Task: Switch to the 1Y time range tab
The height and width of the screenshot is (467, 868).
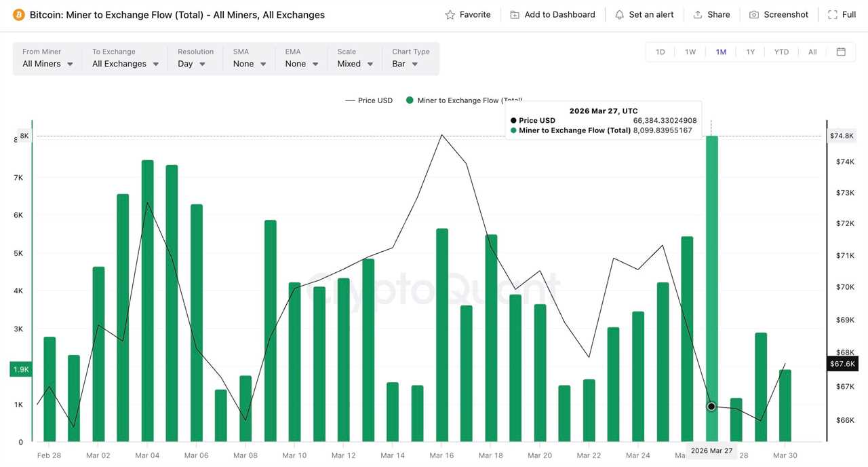Action: (x=751, y=52)
